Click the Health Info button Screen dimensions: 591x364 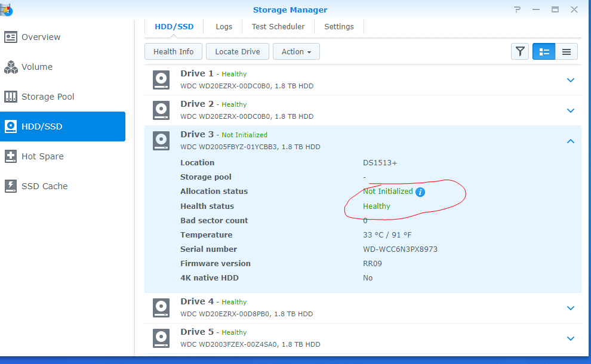pos(173,51)
